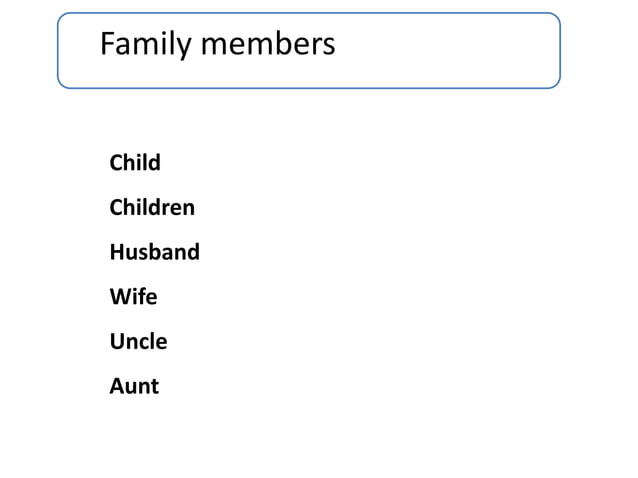638x478 pixels.
Task: Click the right border of the title box
Action: 559,50
